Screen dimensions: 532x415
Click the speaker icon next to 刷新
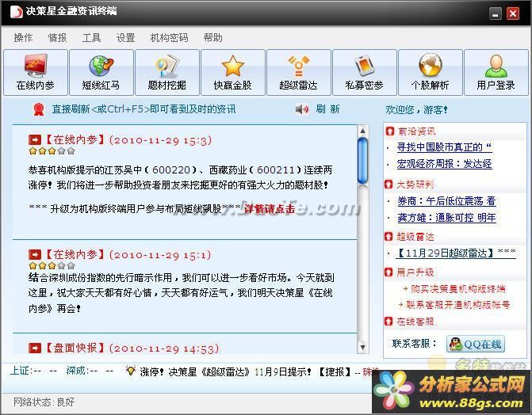point(301,109)
